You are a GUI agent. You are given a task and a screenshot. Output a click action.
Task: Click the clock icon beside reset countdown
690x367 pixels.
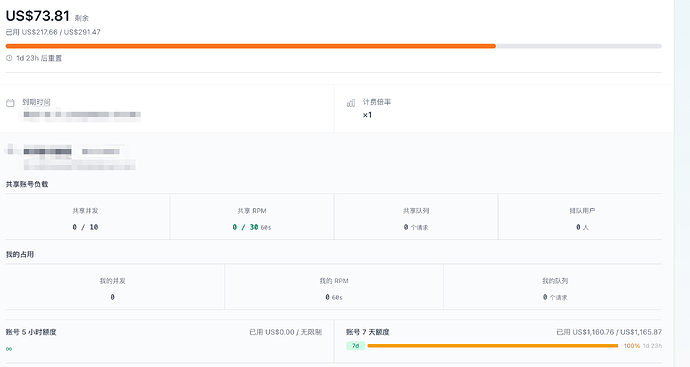click(9, 58)
